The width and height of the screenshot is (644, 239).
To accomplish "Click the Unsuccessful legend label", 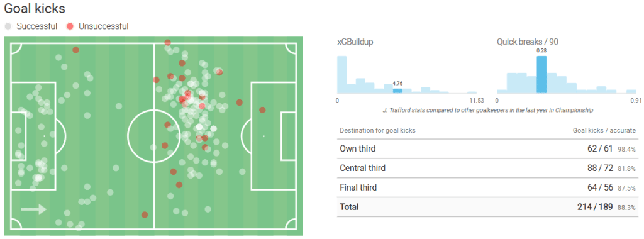I will [104, 26].
